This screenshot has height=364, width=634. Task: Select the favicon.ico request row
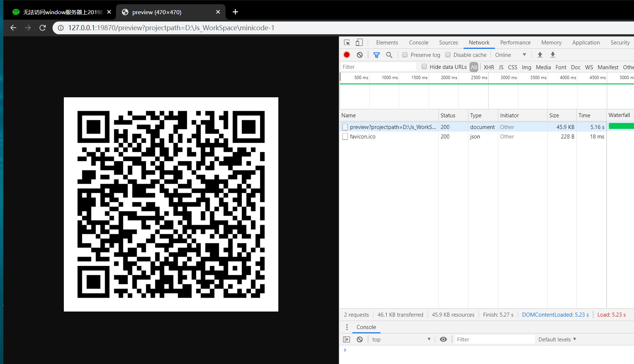[487, 137]
